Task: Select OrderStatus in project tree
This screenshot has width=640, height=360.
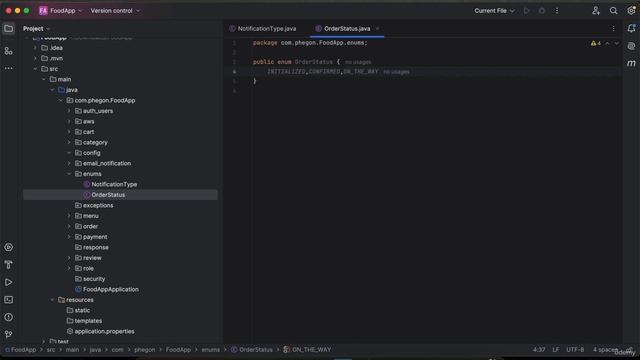Action: [108, 195]
